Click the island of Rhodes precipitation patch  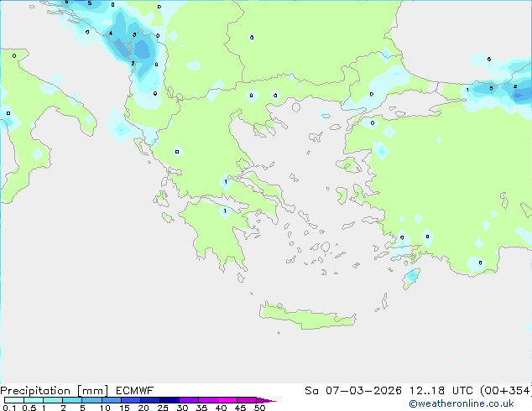click(x=411, y=278)
